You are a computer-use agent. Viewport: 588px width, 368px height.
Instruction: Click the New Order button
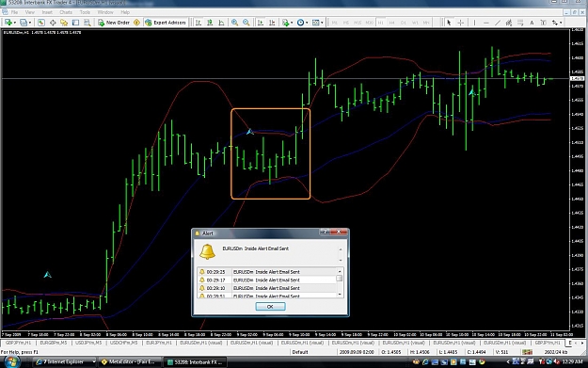(114, 23)
